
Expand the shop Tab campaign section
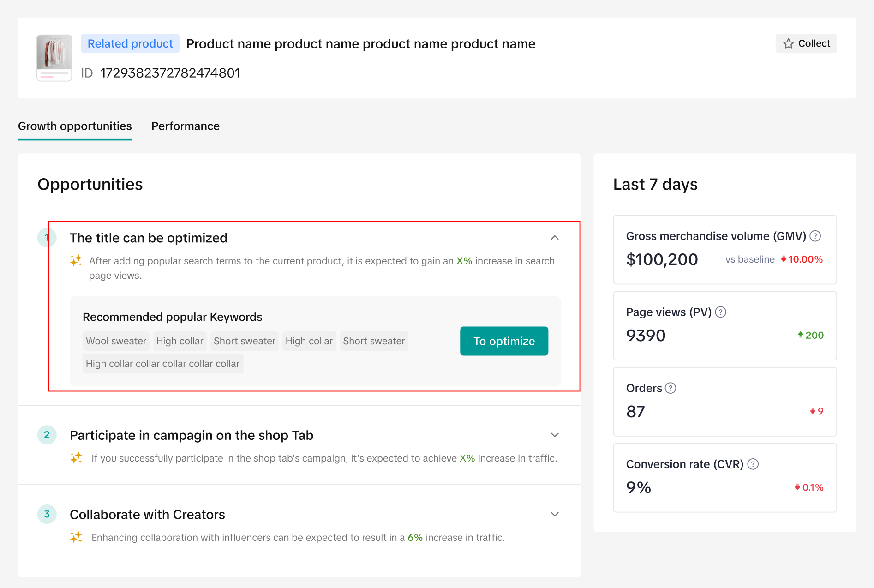pos(555,435)
